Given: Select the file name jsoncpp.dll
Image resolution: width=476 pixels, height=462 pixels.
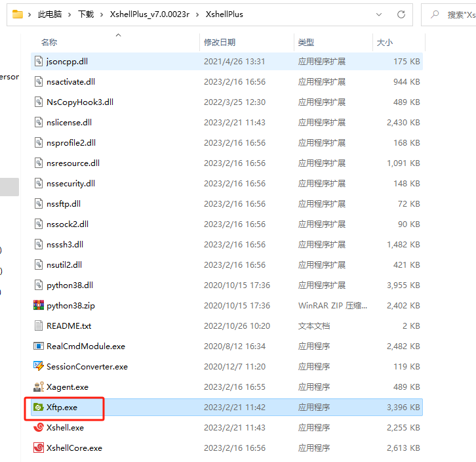Looking at the screenshot, I should [67, 62].
